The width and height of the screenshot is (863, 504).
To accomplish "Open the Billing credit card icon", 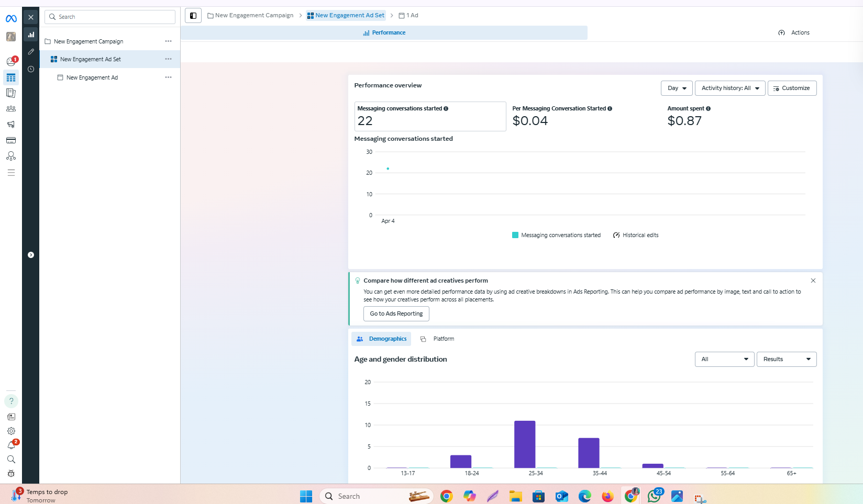I will pyautogui.click(x=11, y=140).
